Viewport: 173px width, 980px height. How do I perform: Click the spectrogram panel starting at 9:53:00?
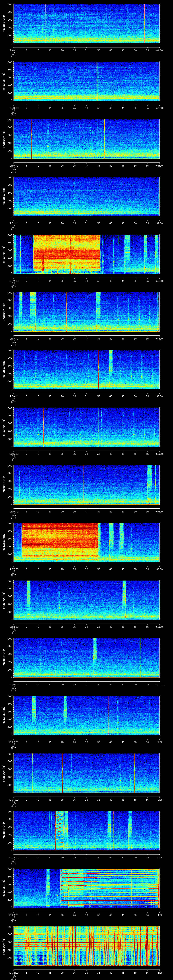tap(86, 312)
